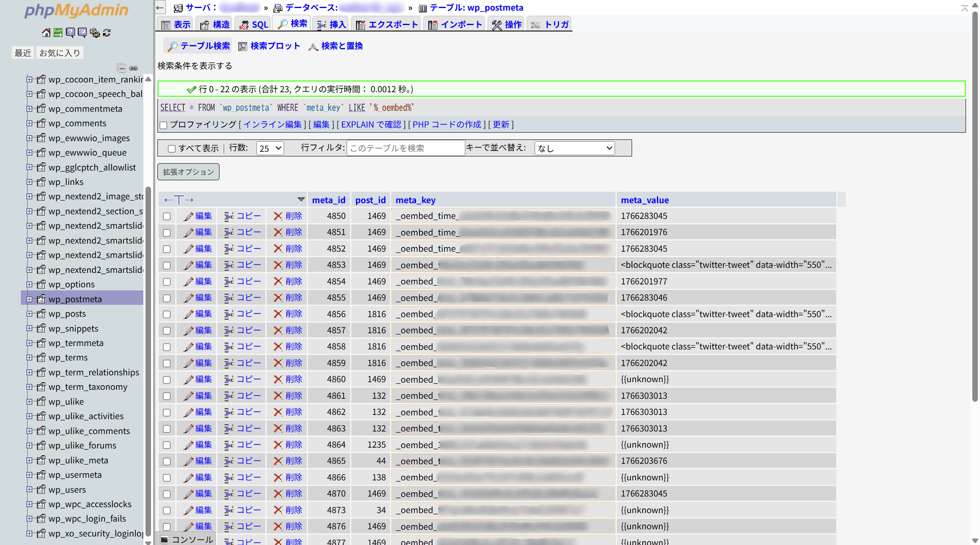This screenshot has height=545, width=980.
Task: Click the home icon in the navigation panel
Action: click(x=46, y=33)
